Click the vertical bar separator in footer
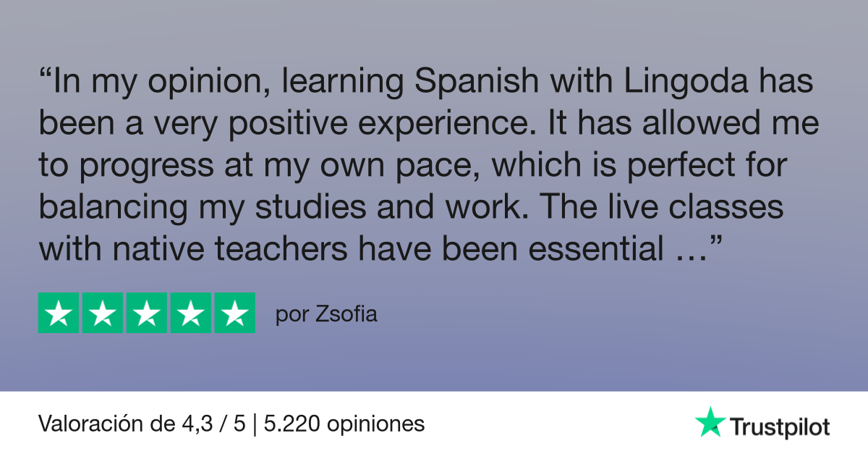Screen dimensions: 868x454 (x=255, y=423)
